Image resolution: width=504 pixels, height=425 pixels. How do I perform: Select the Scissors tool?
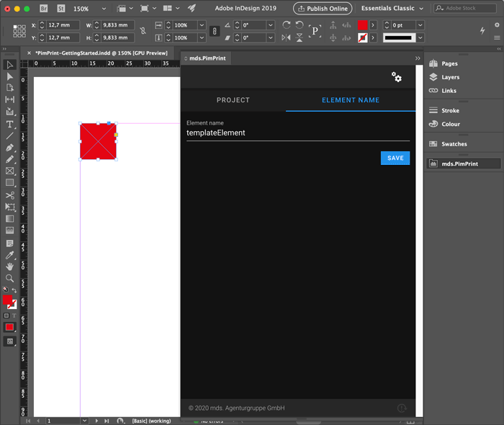9,195
